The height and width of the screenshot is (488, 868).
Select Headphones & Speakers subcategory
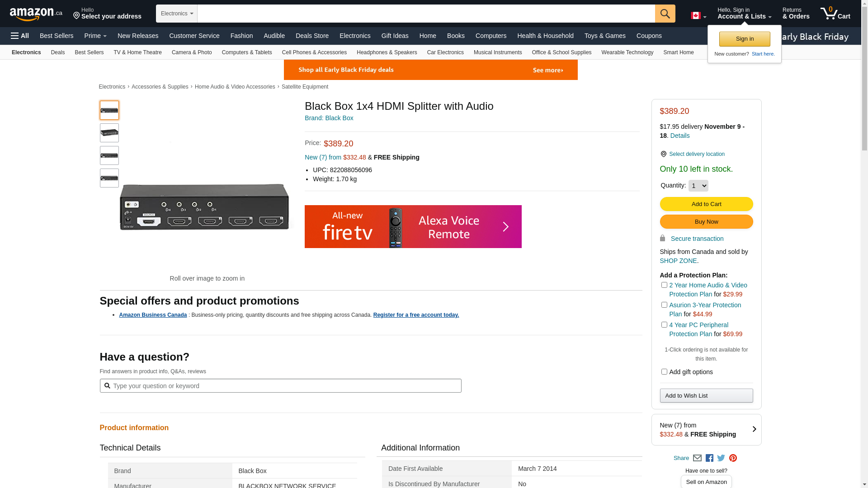click(387, 52)
